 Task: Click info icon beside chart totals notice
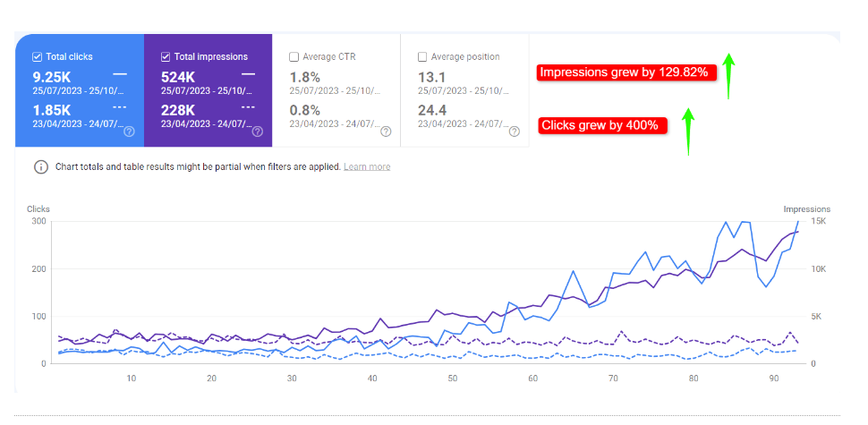(x=40, y=166)
